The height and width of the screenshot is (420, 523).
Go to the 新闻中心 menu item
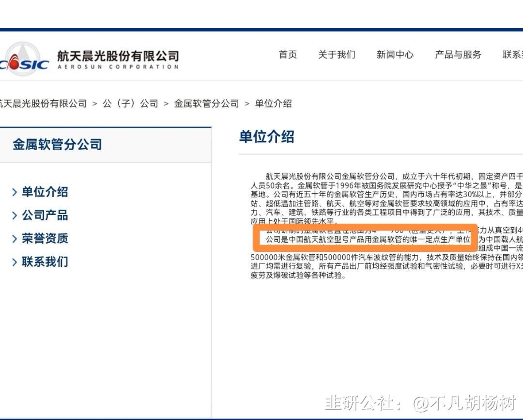395,55
